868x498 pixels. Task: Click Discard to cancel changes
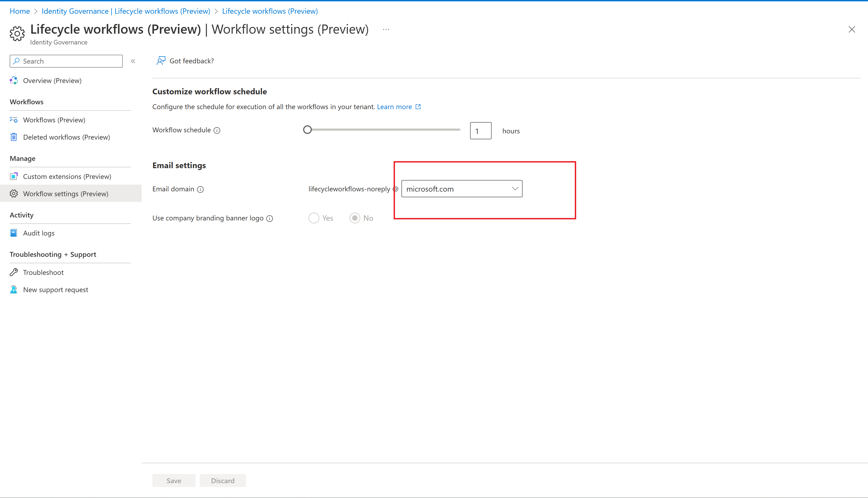[222, 480]
